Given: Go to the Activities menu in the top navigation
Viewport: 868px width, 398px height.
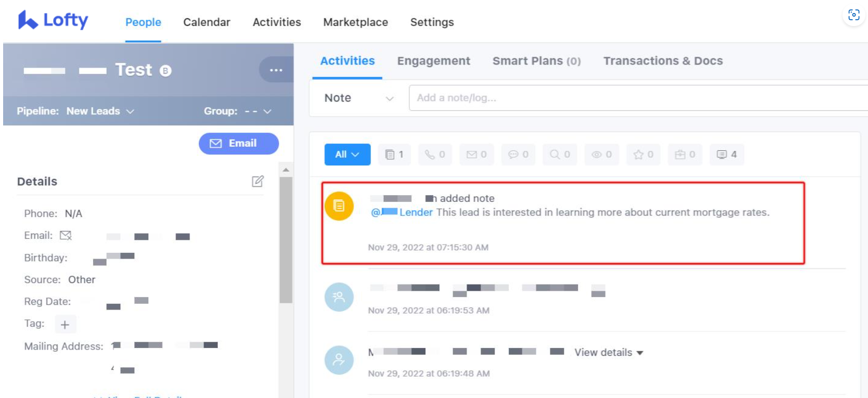Looking at the screenshot, I should (276, 22).
